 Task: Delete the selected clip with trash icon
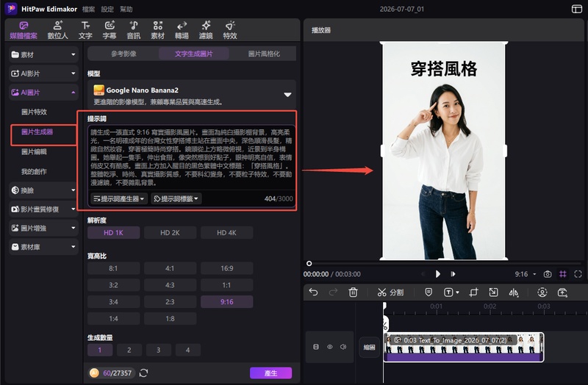[353, 292]
